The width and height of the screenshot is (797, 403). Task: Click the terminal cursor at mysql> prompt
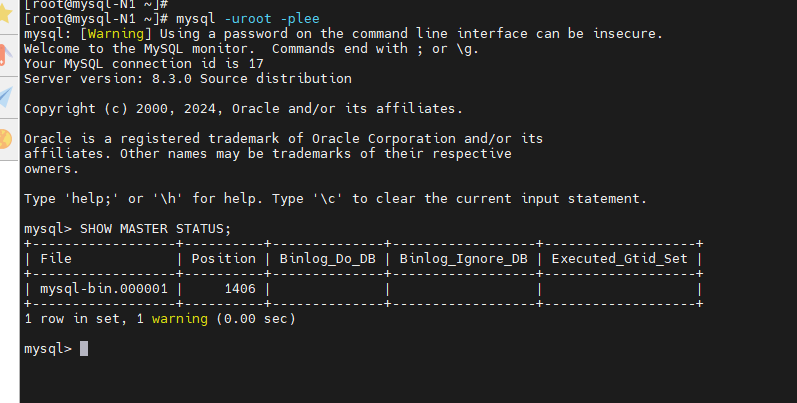(84, 349)
